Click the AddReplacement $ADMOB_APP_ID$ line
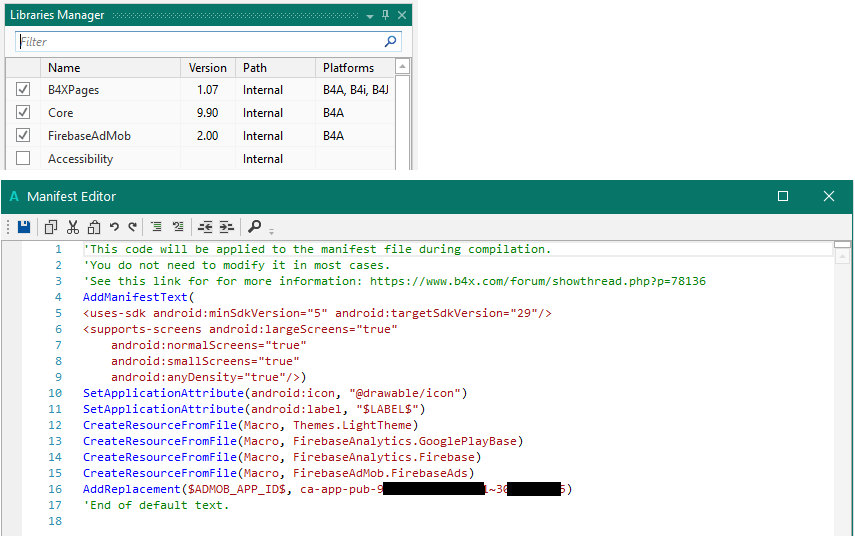This screenshot has height=536, width=855. coord(328,489)
